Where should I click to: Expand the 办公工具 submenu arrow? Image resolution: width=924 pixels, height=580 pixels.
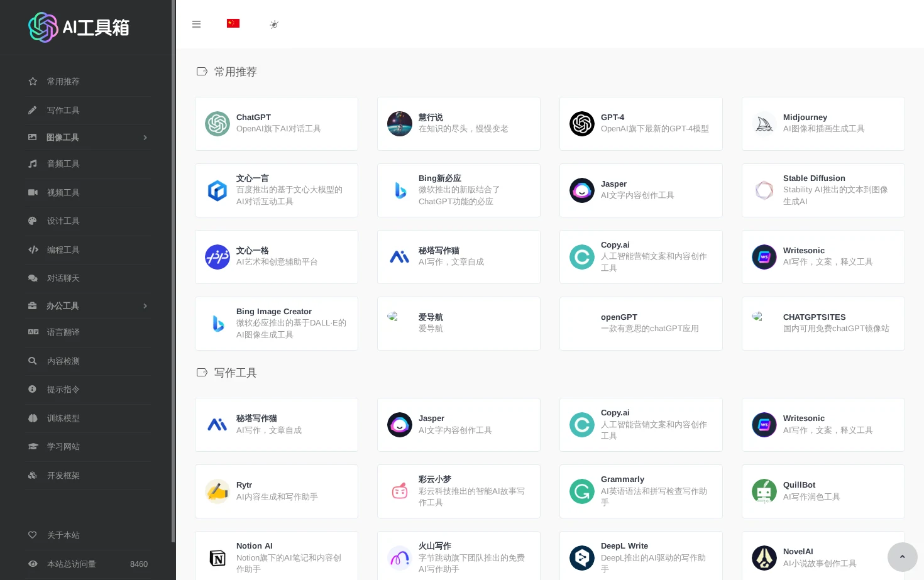coord(145,306)
